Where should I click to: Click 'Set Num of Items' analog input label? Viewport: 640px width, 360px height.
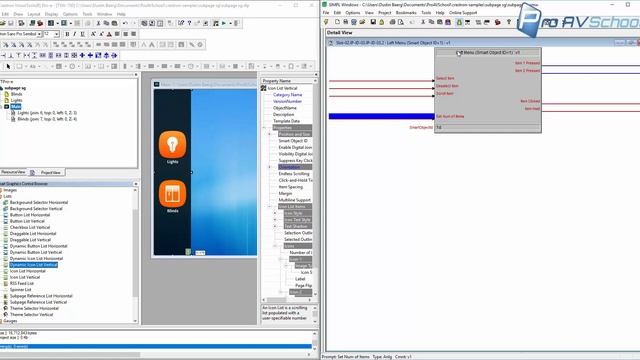pos(450,116)
